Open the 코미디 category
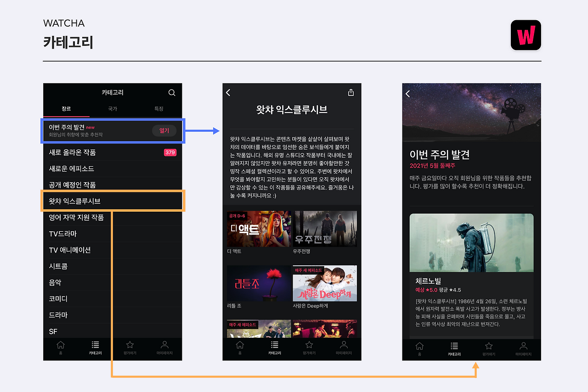The width and height of the screenshot is (588, 392). [113, 299]
